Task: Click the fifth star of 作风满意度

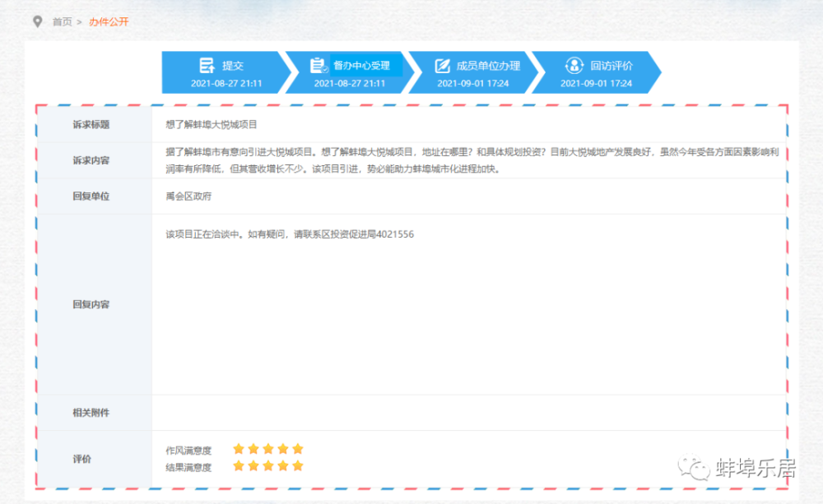Action: coord(299,449)
